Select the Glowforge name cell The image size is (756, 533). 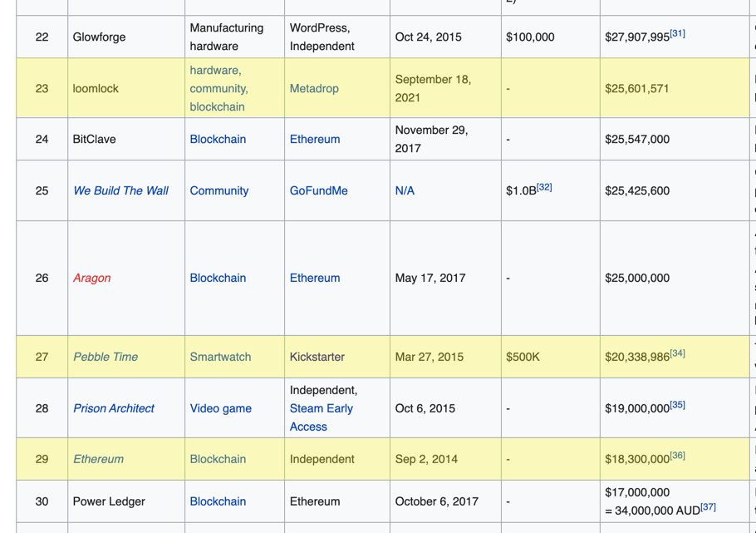click(x=126, y=37)
